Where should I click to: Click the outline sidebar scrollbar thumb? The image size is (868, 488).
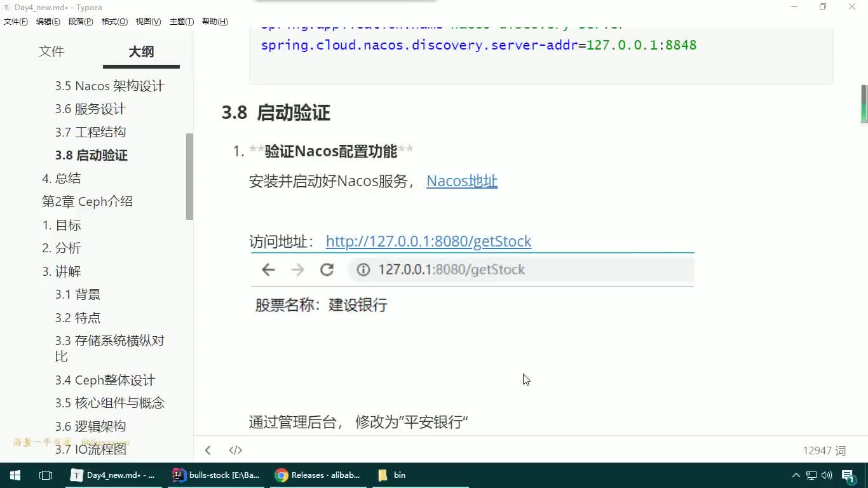pyautogui.click(x=189, y=177)
